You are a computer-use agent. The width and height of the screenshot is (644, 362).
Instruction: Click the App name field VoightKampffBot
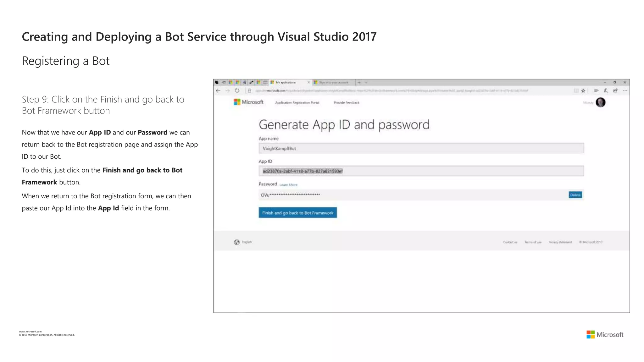pos(421,148)
